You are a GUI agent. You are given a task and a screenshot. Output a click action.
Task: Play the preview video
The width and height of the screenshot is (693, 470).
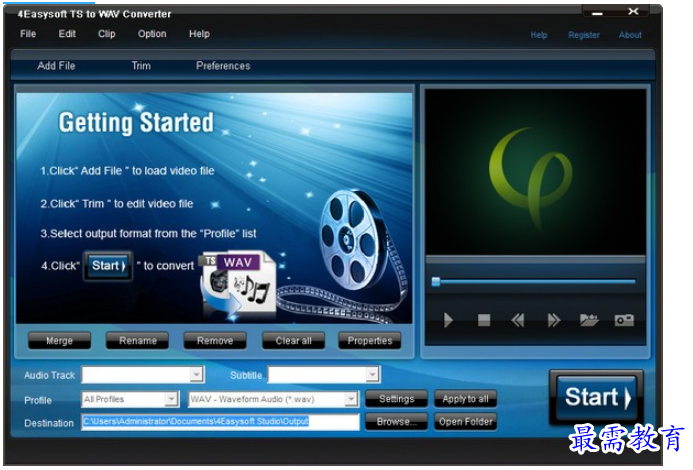[x=448, y=320]
